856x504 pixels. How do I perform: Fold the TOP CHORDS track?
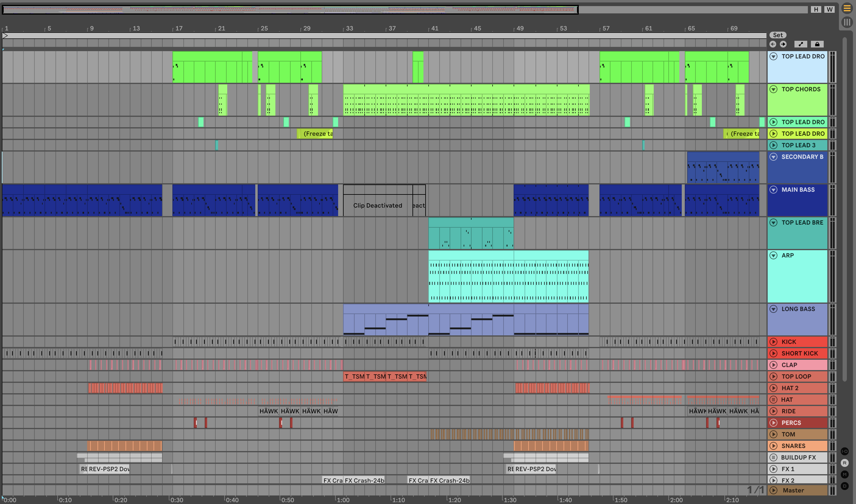(773, 89)
